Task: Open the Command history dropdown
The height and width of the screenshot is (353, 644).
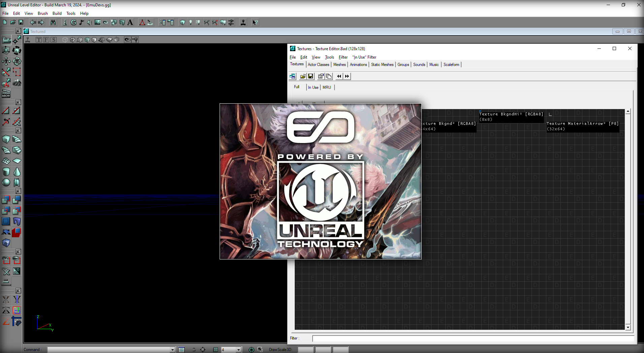Action: click(172, 350)
